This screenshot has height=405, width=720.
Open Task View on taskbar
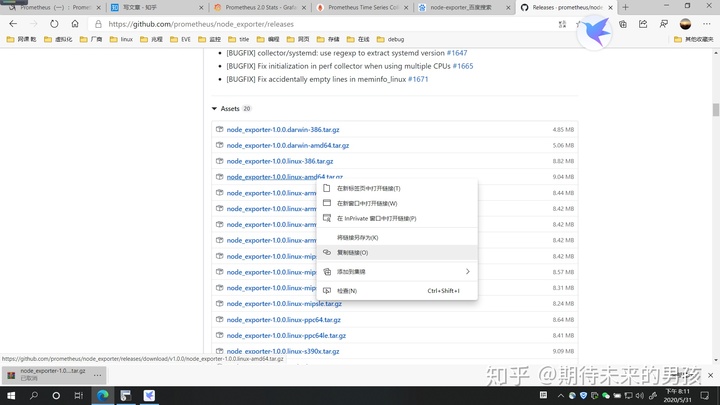pos(79,395)
